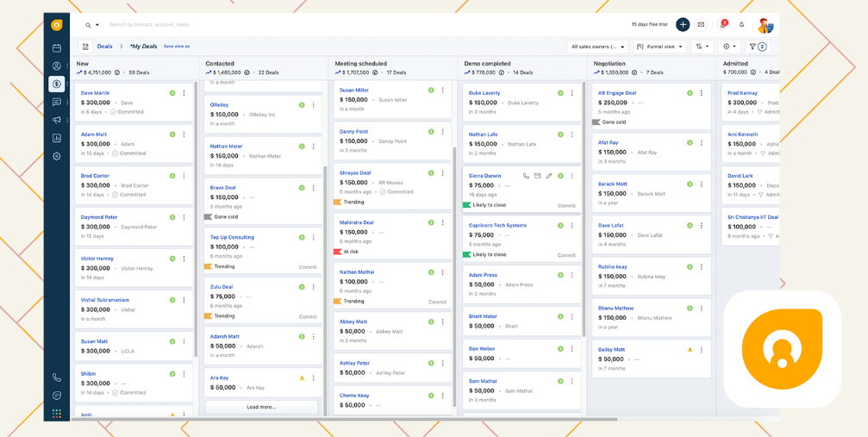Viewport: 868px width, 437px height.
Task: Click the Load more button in Contacted
Action: pos(261,407)
